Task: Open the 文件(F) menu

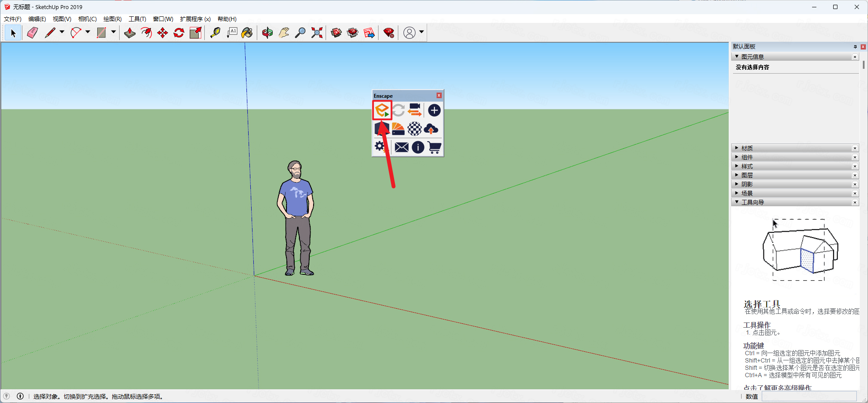Action: click(12, 19)
